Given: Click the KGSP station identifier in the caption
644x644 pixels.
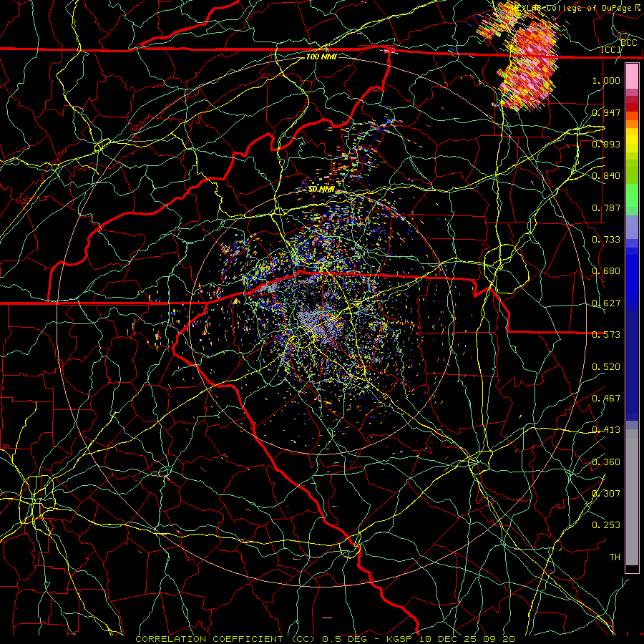Looking at the screenshot, I should tap(401, 639).
